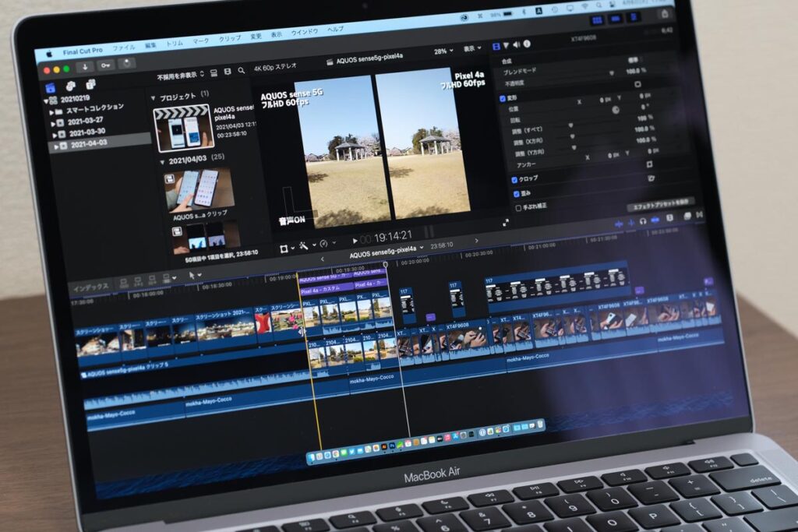Toggle the timeline workspace button
The width and height of the screenshot is (798, 532).
pos(616,19)
